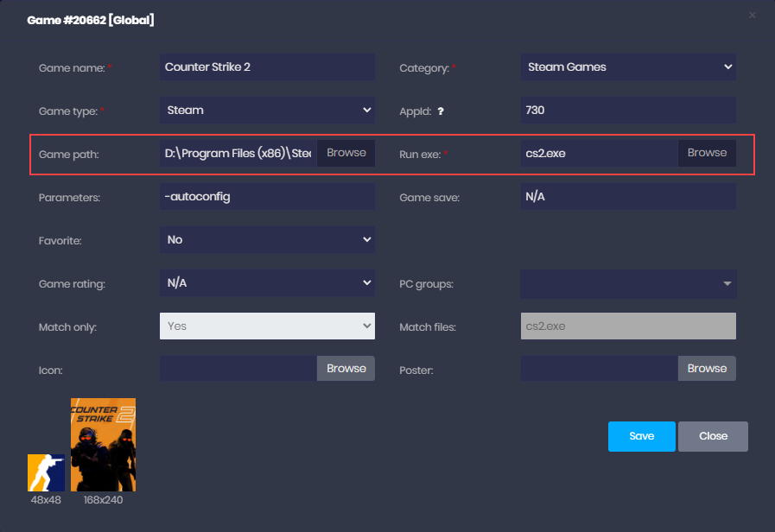775x532 pixels.
Task: Browse for an Icon image
Action: (346, 369)
